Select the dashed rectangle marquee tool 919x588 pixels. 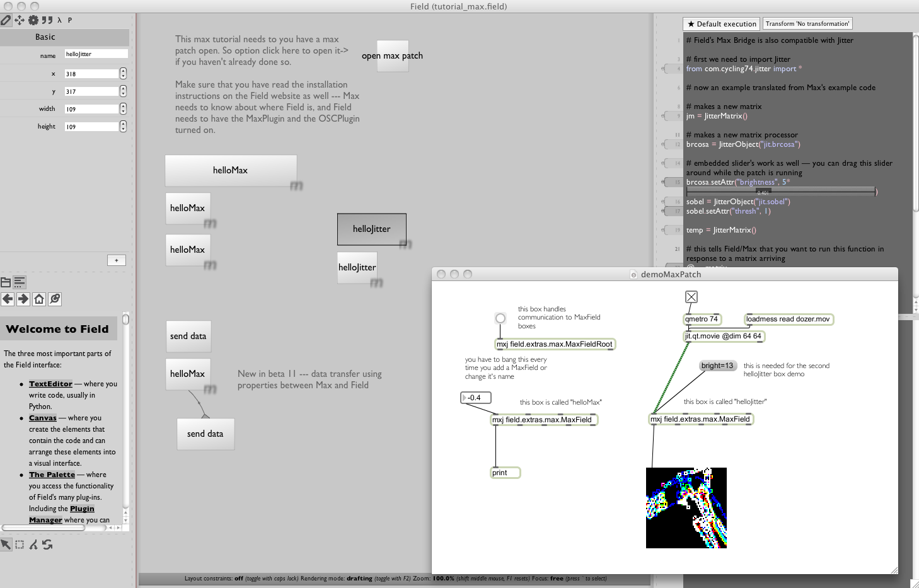click(x=20, y=545)
